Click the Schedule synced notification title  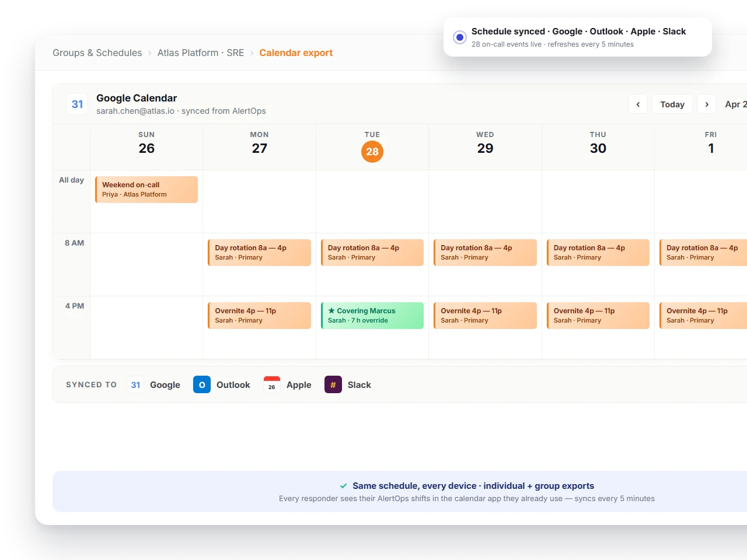click(x=578, y=32)
